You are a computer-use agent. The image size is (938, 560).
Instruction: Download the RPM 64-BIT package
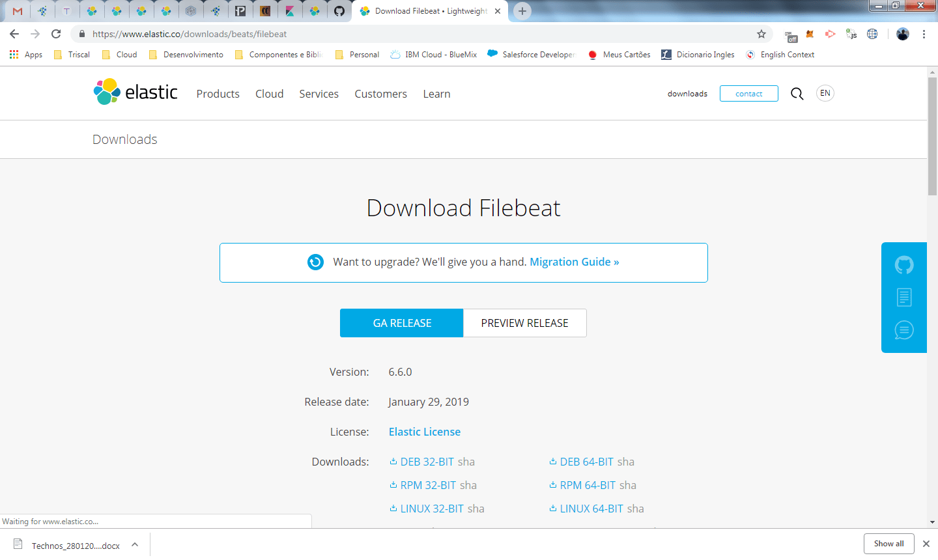tap(582, 485)
